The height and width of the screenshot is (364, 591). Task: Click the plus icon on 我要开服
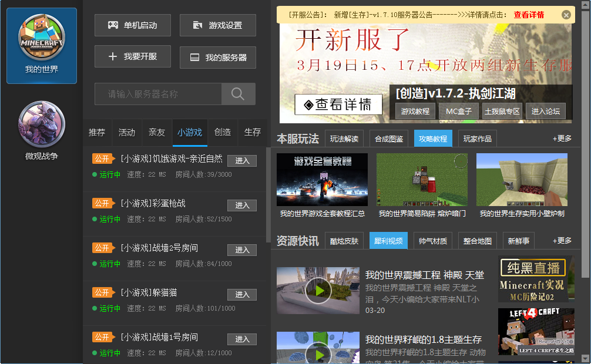tap(112, 56)
